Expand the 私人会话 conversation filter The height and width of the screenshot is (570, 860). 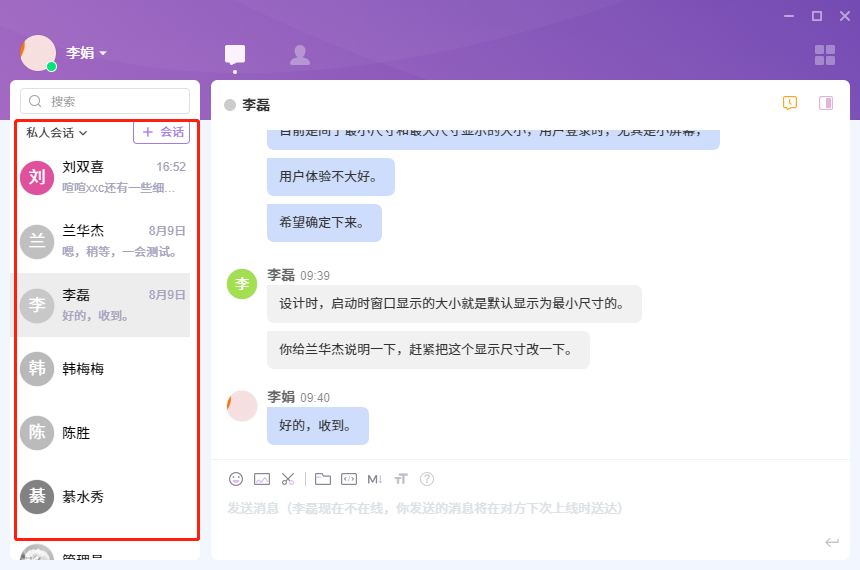pyautogui.click(x=57, y=132)
